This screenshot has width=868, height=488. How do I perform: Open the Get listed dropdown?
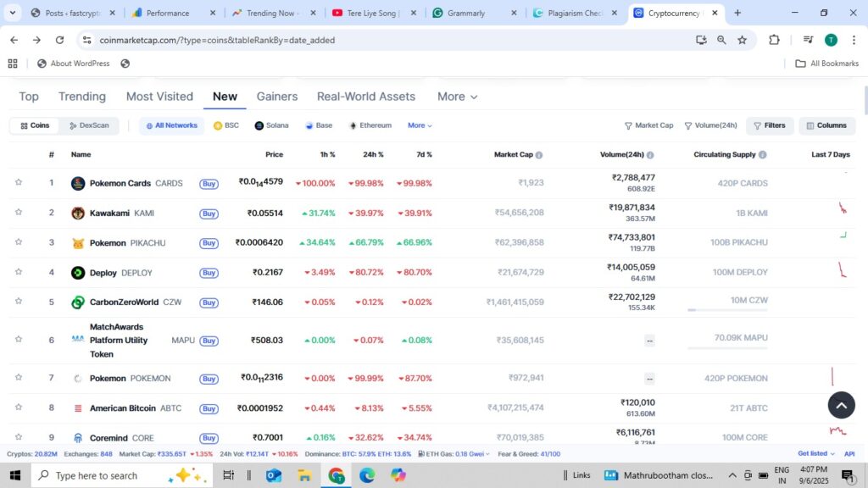(815, 453)
